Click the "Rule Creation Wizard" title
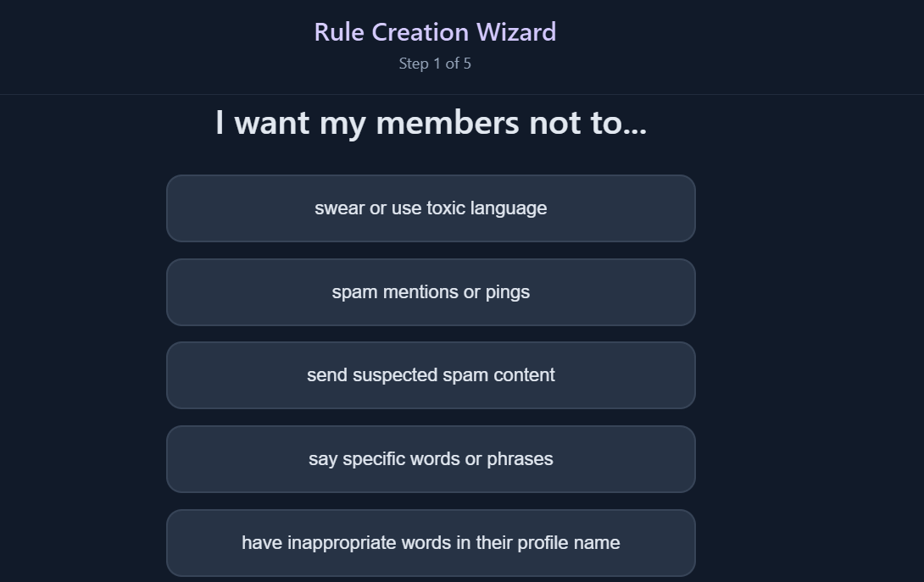Image resolution: width=924 pixels, height=582 pixels. pos(435,32)
